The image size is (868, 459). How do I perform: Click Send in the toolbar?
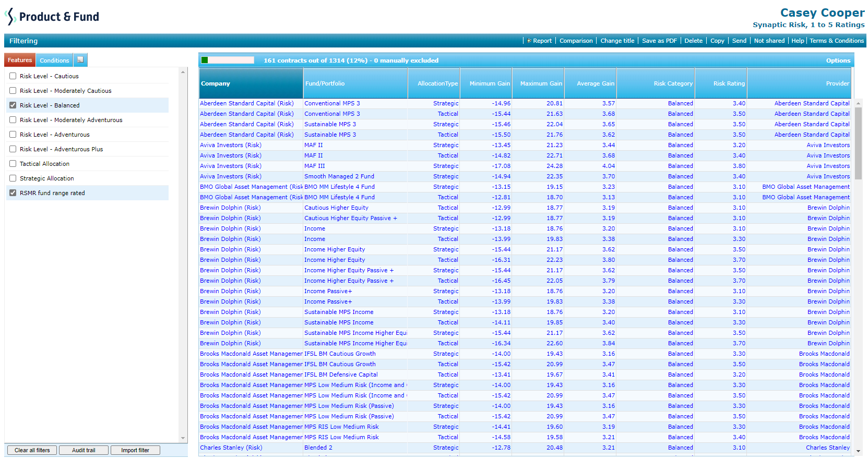pos(739,41)
